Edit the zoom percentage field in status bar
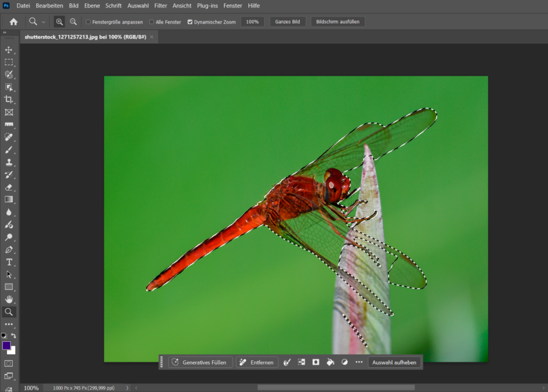Image resolution: width=548 pixels, height=392 pixels. click(x=31, y=388)
